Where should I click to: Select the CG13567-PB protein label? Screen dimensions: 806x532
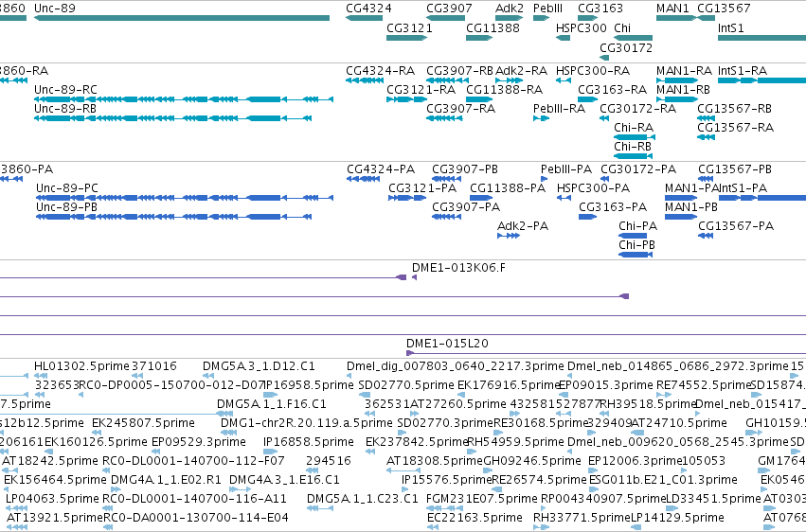click(735, 168)
